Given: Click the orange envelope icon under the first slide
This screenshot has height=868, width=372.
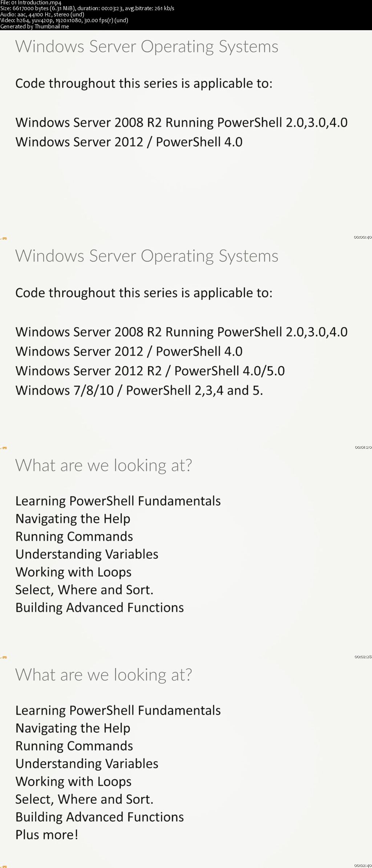Looking at the screenshot, I should coord(4,239).
